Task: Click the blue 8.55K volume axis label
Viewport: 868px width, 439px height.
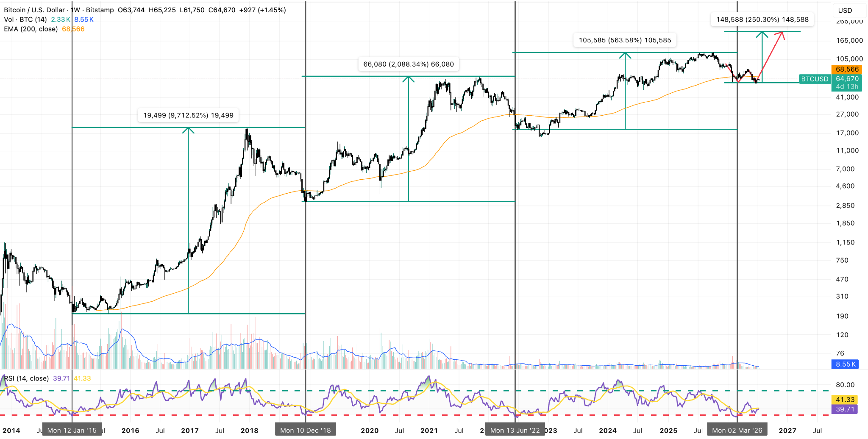Action: click(845, 364)
